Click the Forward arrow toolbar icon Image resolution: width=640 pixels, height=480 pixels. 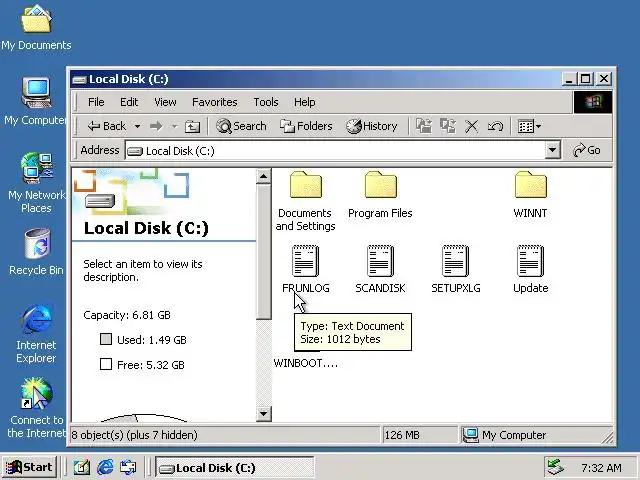pyautogui.click(x=156, y=127)
